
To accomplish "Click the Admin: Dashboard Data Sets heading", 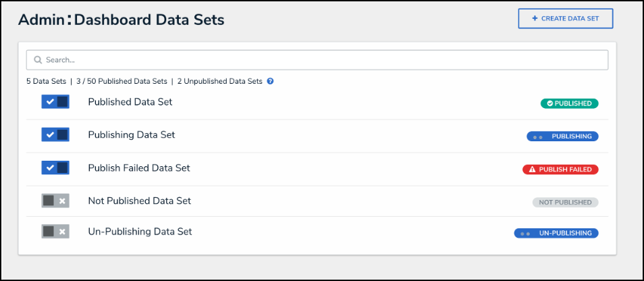I will coord(122,20).
